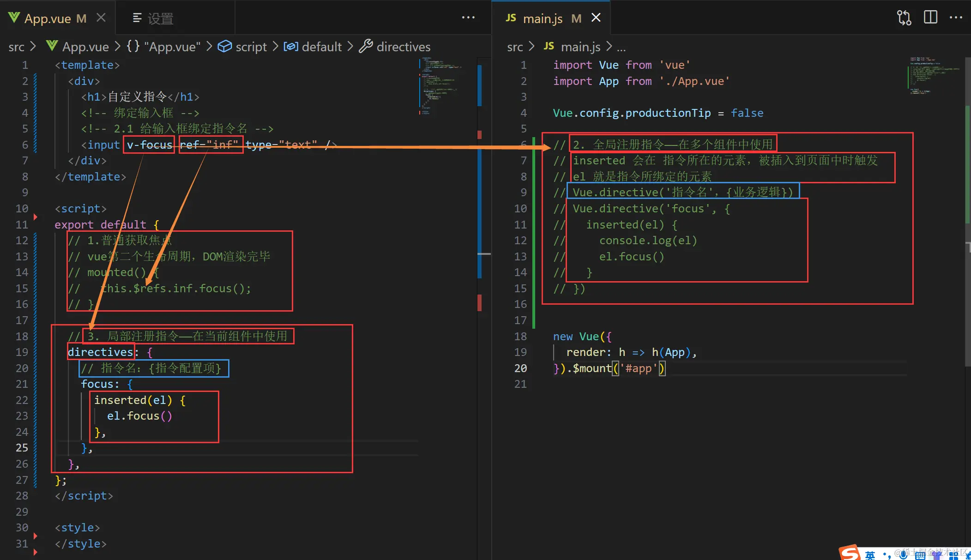Click '// 指令名: {指令配置项}' comment line
The height and width of the screenshot is (560, 971).
pos(151,368)
